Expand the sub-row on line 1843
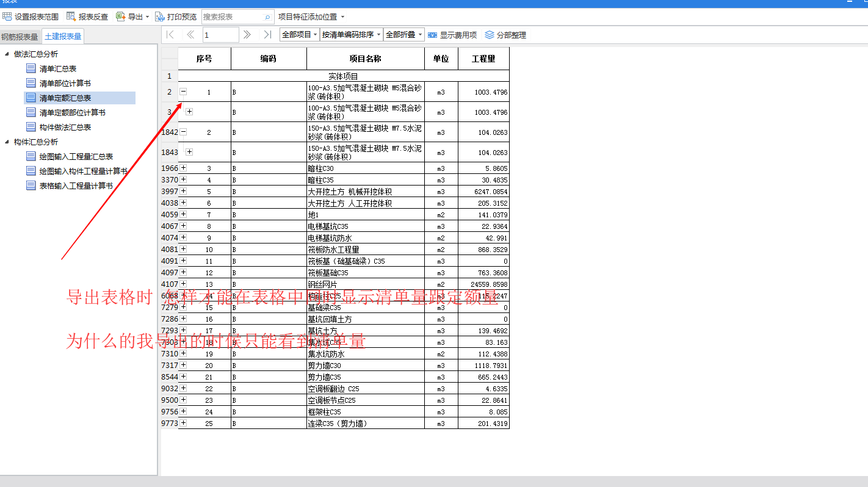This screenshot has height=487, width=868. pos(189,152)
